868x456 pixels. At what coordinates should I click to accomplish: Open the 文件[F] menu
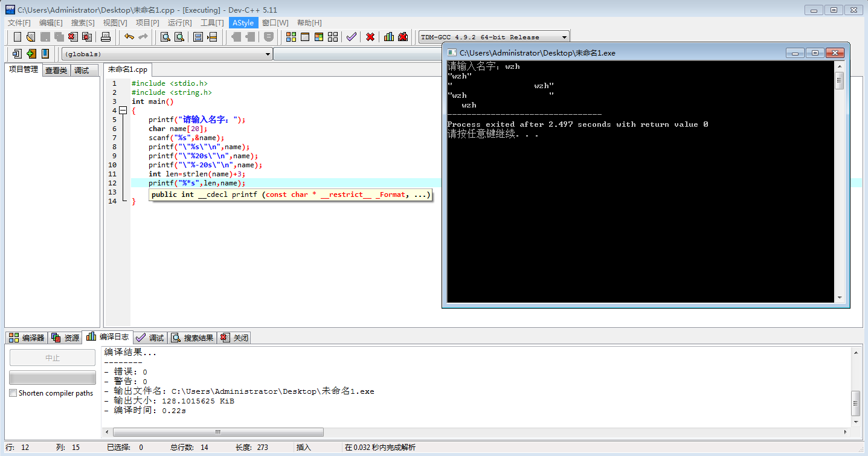(x=19, y=22)
